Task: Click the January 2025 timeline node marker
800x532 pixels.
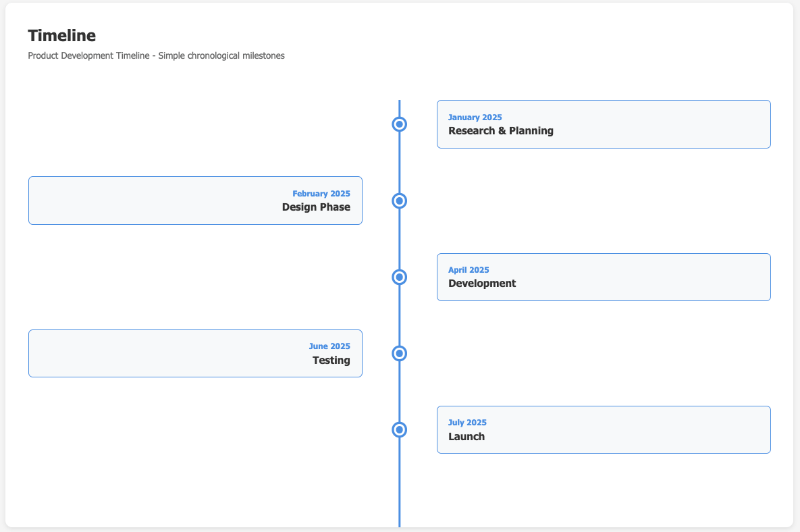Action: tap(399, 124)
